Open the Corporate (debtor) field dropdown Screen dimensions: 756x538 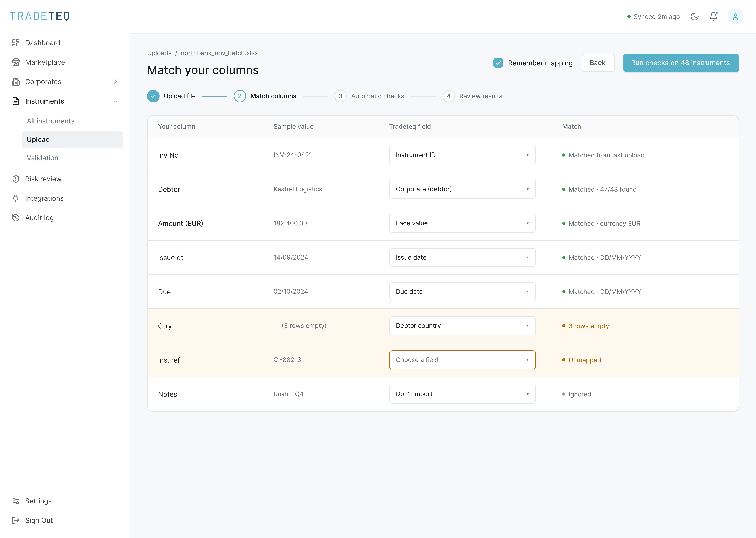pos(462,189)
